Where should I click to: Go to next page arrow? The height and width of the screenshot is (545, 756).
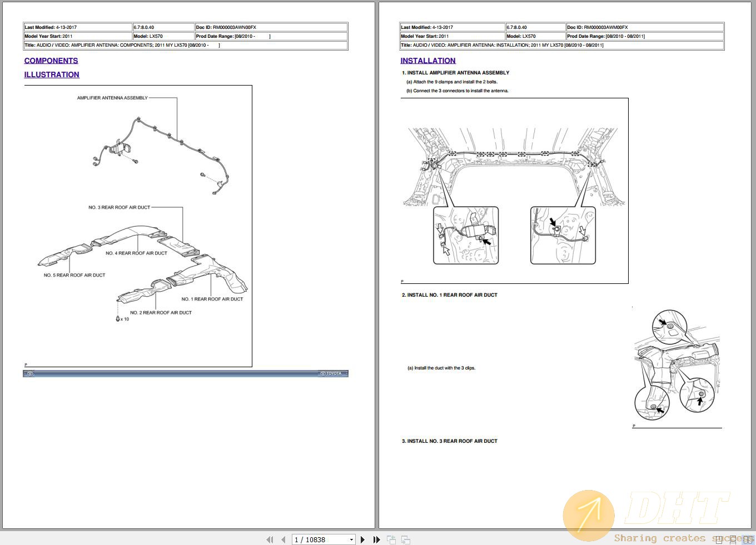tap(362, 539)
